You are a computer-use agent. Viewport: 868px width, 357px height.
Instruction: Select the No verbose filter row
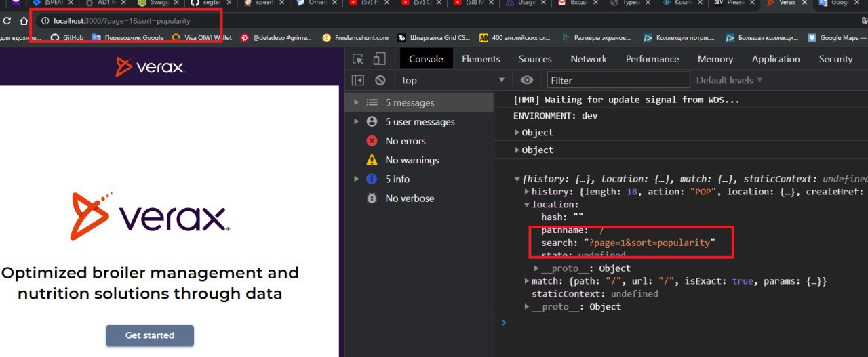coord(419,198)
